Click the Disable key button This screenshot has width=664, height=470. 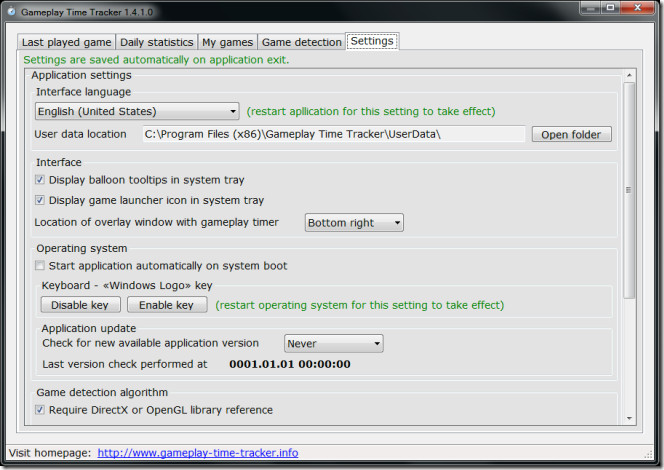coord(80,305)
